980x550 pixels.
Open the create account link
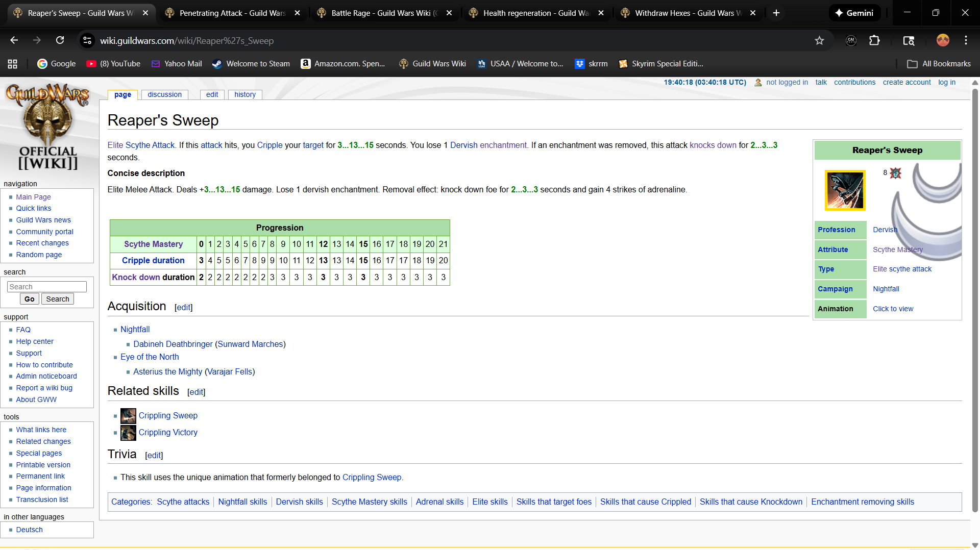(x=907, y=82)
